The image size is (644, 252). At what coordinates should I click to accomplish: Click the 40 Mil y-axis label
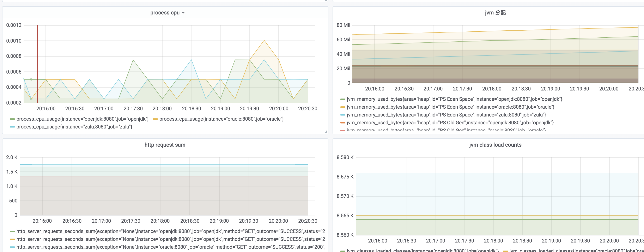click(343, 54)
